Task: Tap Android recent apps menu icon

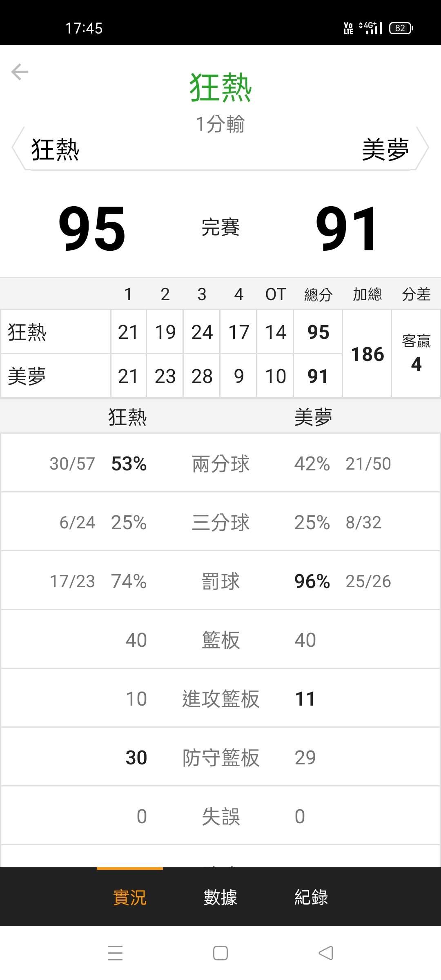Action: tap(115, 953)
